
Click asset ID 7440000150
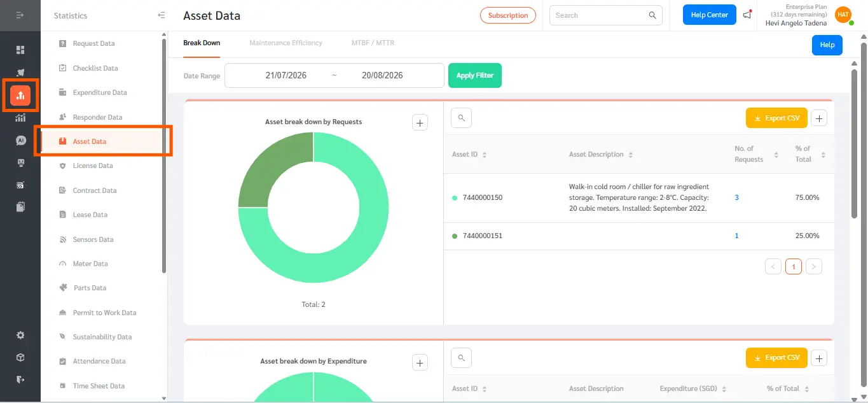[483, 198]
